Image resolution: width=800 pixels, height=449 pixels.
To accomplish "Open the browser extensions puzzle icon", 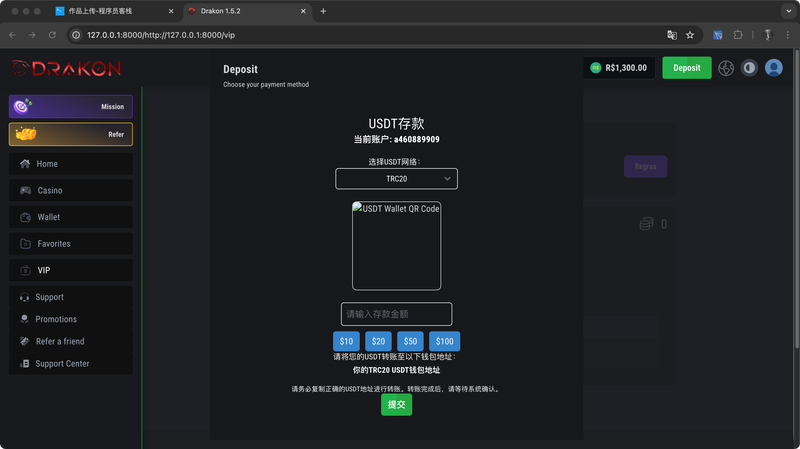I will [738, 35].
